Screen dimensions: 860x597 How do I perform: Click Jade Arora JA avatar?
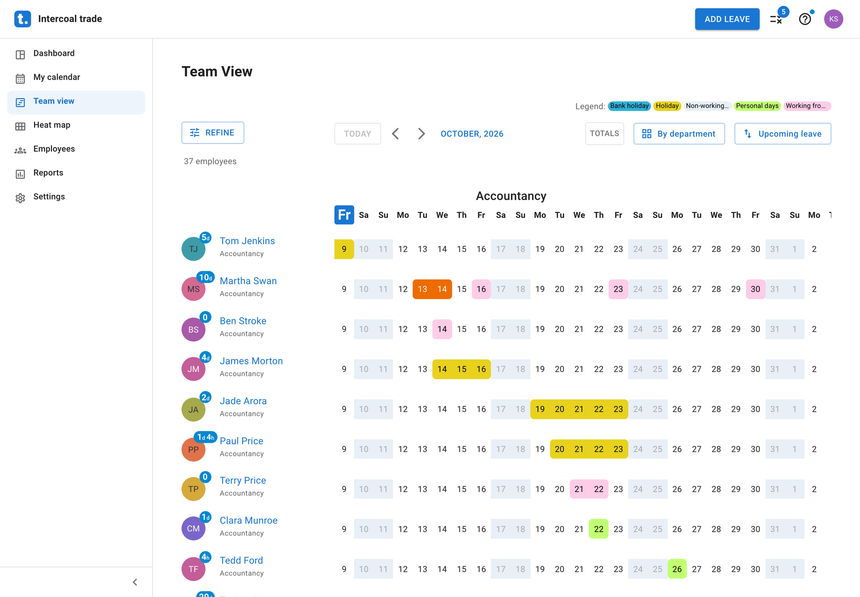(x=194, y=409)
